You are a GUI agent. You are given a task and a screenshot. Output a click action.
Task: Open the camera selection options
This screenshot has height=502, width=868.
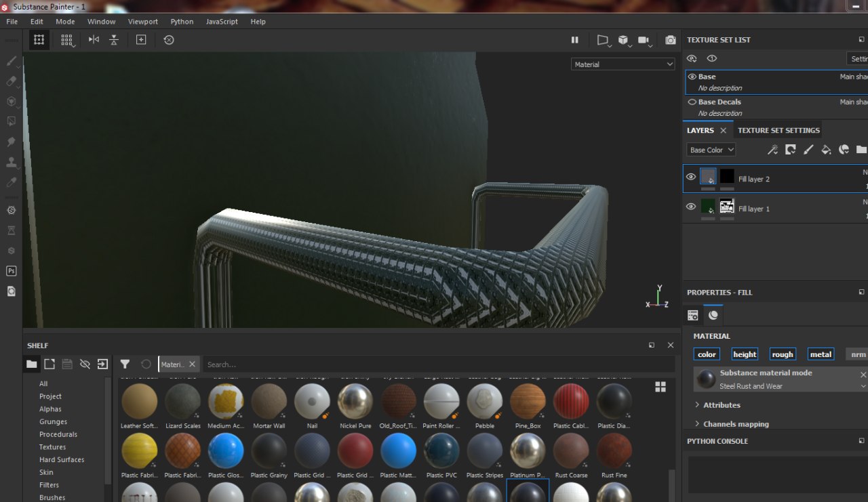pyautogui.click(x=644, y=40)
